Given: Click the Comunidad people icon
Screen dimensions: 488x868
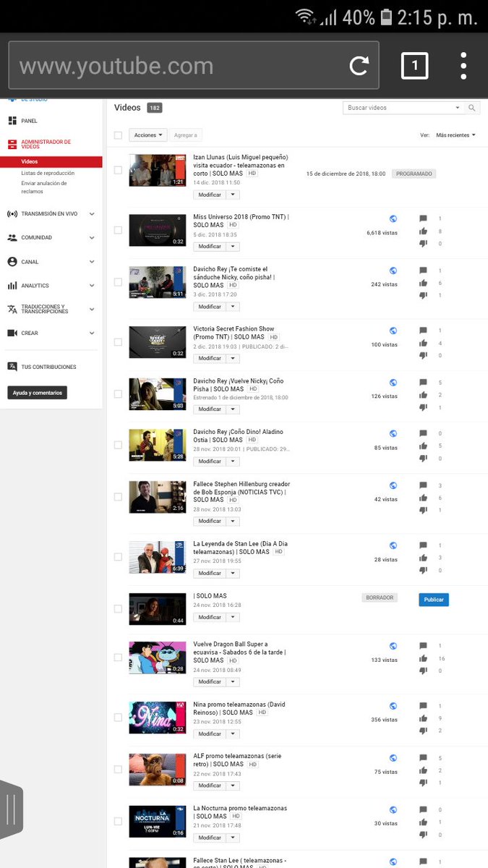Looking at the screenshot, I should click(12, 237).
